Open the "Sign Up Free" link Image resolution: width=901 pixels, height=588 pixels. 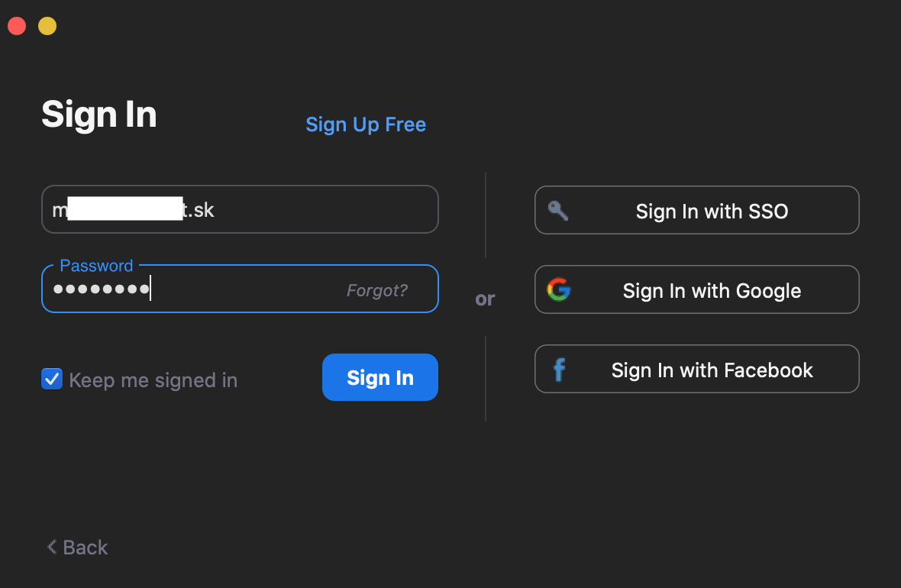pos(366,124)
